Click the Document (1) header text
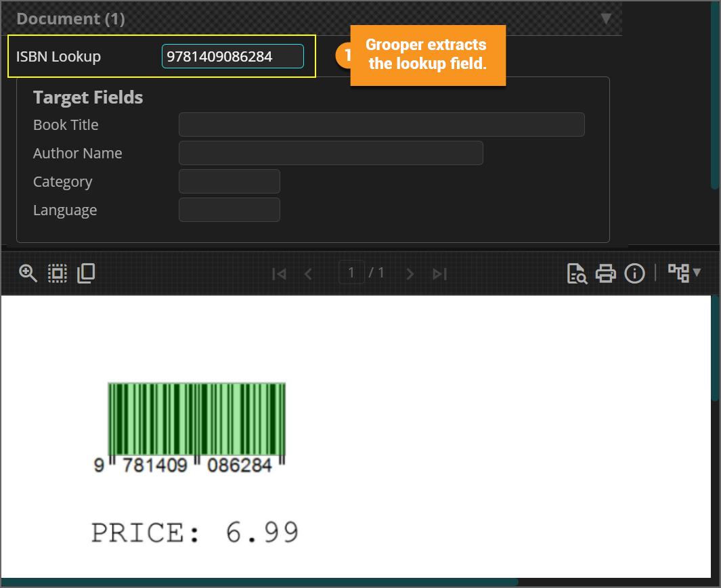Screen dimensions: 721x588 click(x=71, y=19)
